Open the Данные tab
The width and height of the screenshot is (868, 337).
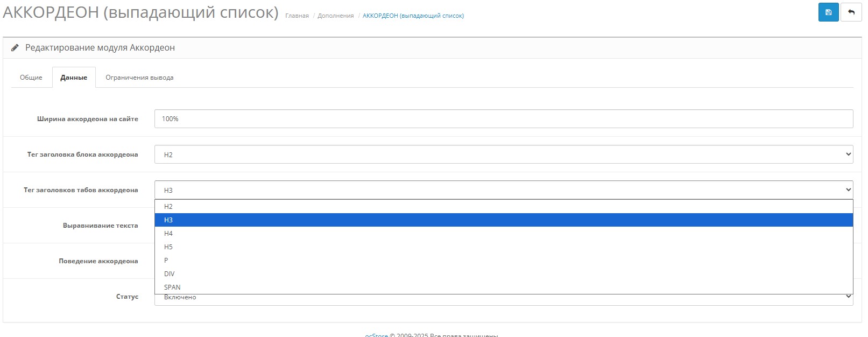coord(74,78)
